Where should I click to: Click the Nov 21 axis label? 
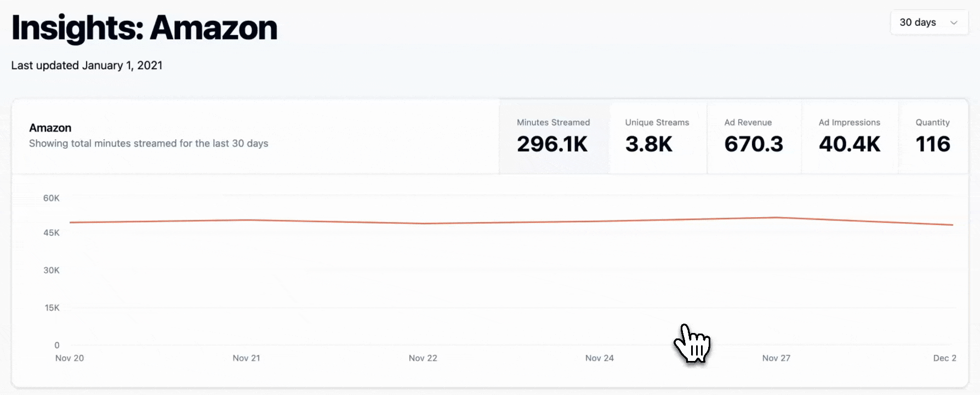tap(246, 358)
